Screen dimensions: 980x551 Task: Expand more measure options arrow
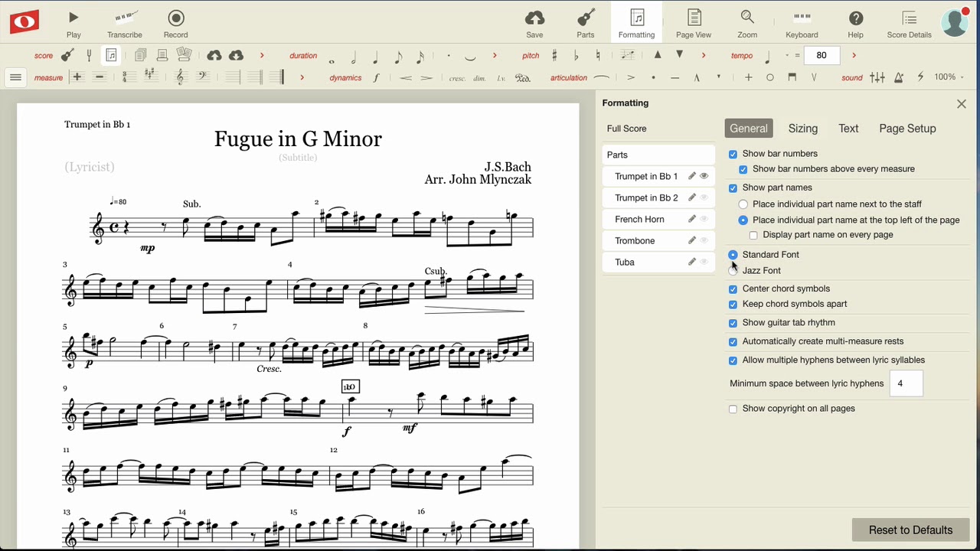(x=302, y=77)
